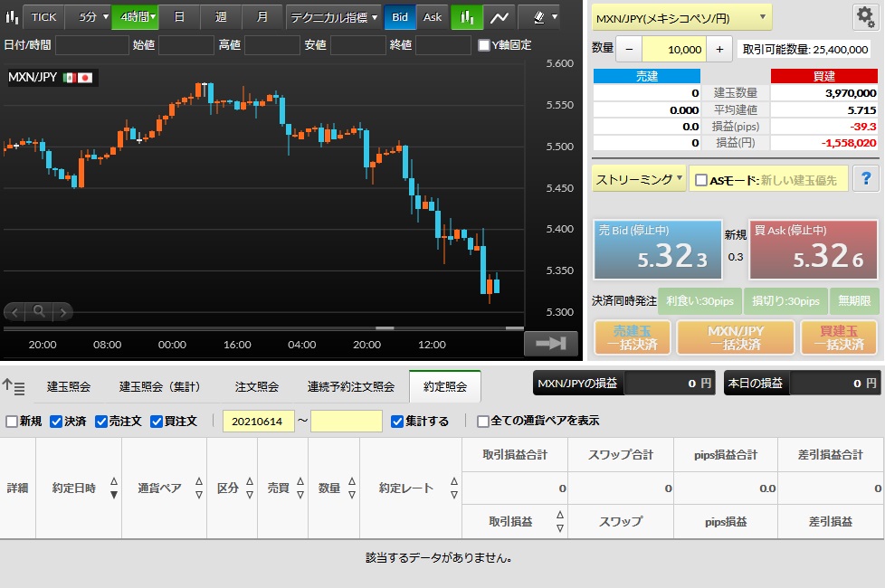Open help question mark for AS mode

(866, 179)
